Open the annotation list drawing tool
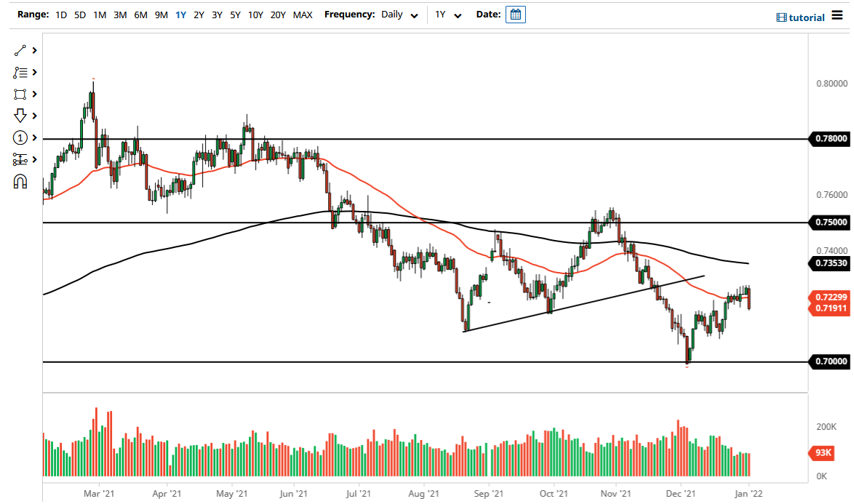The height and width of the screenshot is (504, 854). click(x=20, y=72)
